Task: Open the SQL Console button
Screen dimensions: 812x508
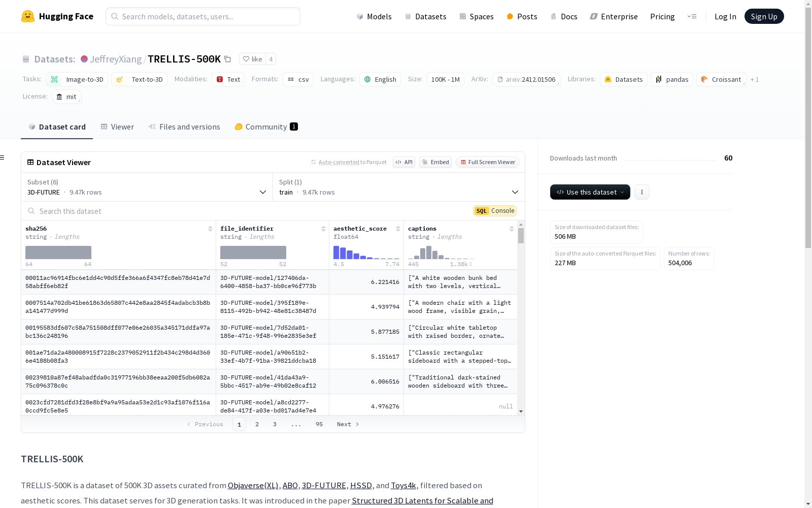Action: [495, 211]
